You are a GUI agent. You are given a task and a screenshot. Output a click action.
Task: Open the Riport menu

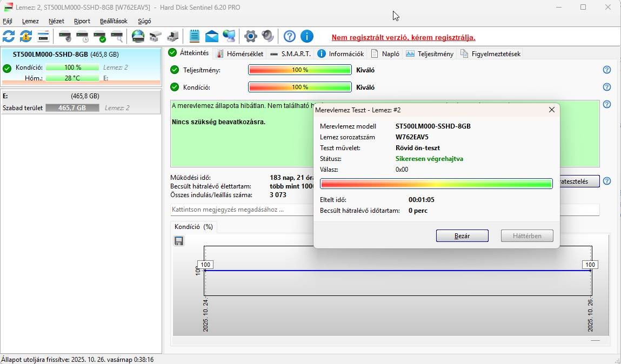[x=82, y=21]
